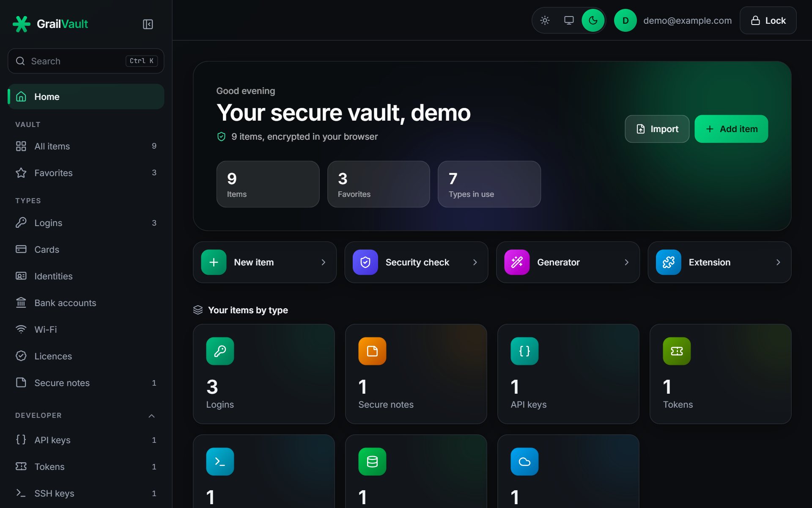Click the green plus New item icon

click(x=214, y=262)
